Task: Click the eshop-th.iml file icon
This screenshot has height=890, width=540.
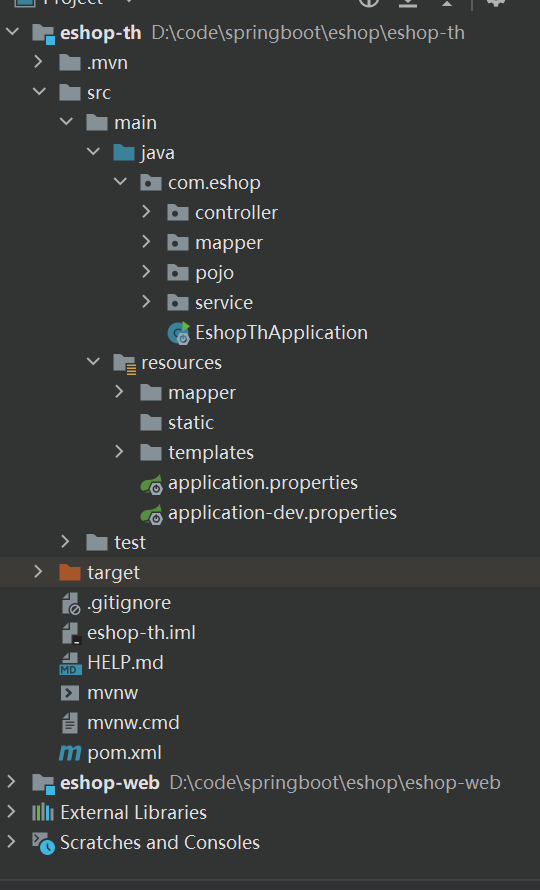Action: [70, 633]
